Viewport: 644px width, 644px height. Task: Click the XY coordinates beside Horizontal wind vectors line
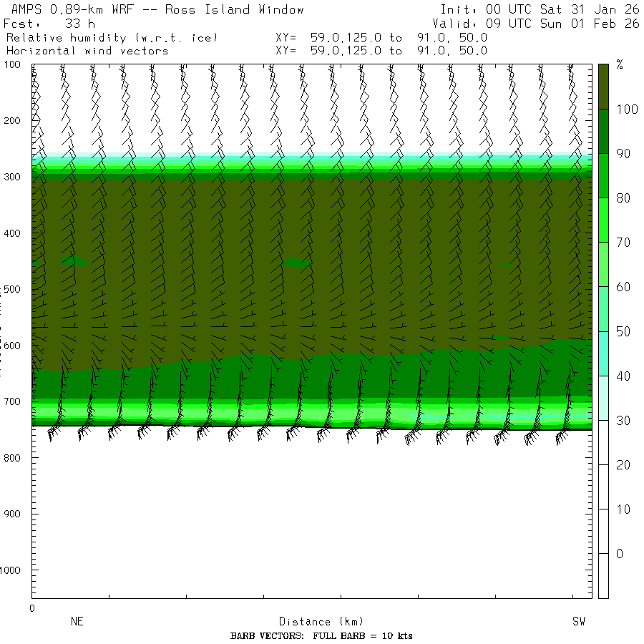click(381, 51)
